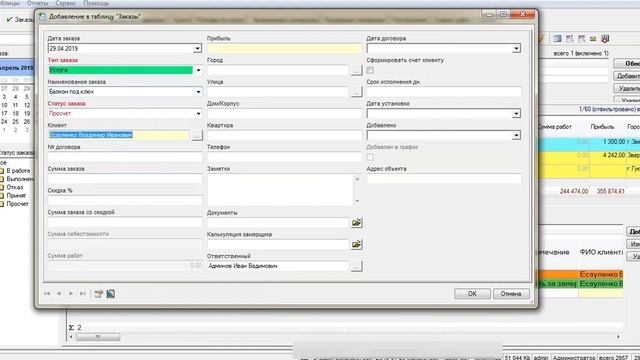The image size is (640, 360).
Task: Open the Статус заказа dropdown
Action: 198,113
